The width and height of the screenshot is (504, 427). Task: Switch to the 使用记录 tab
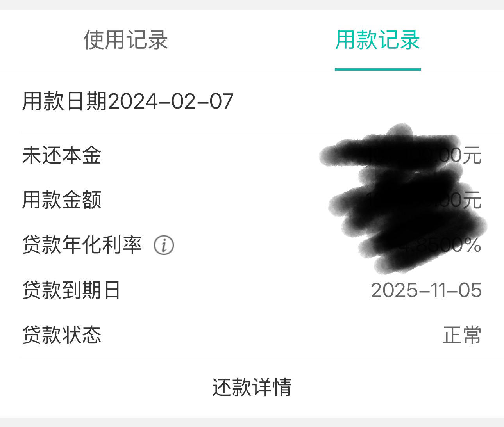125,40
